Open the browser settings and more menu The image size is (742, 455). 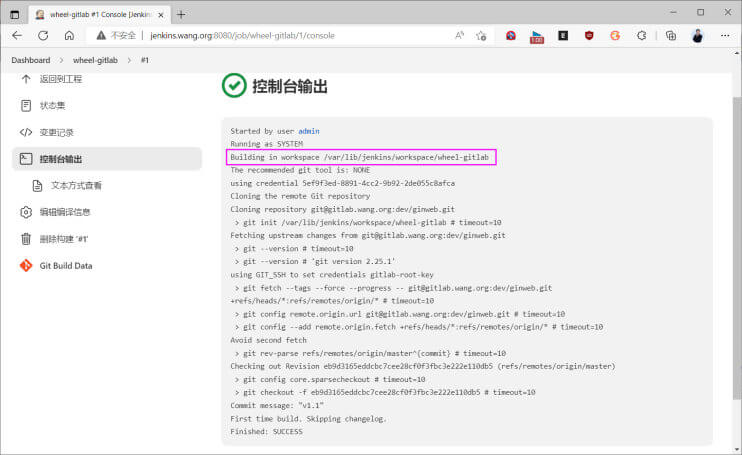click(x=725, y=35)
